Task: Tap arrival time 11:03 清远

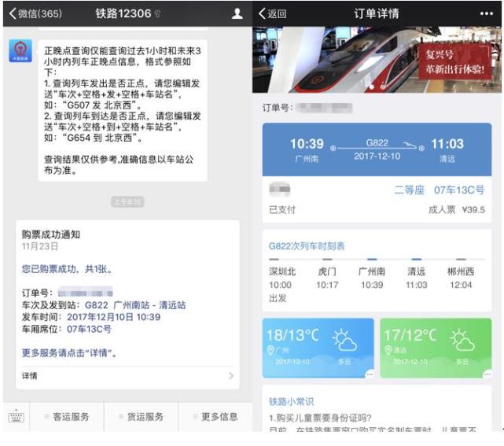Action: point(447,149)
